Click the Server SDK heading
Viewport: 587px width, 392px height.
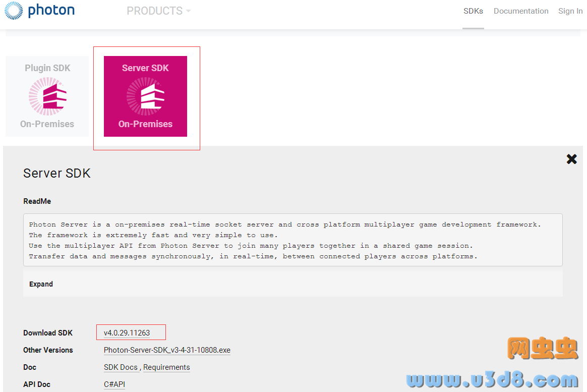pyautogui.click(x=57, y=174)
